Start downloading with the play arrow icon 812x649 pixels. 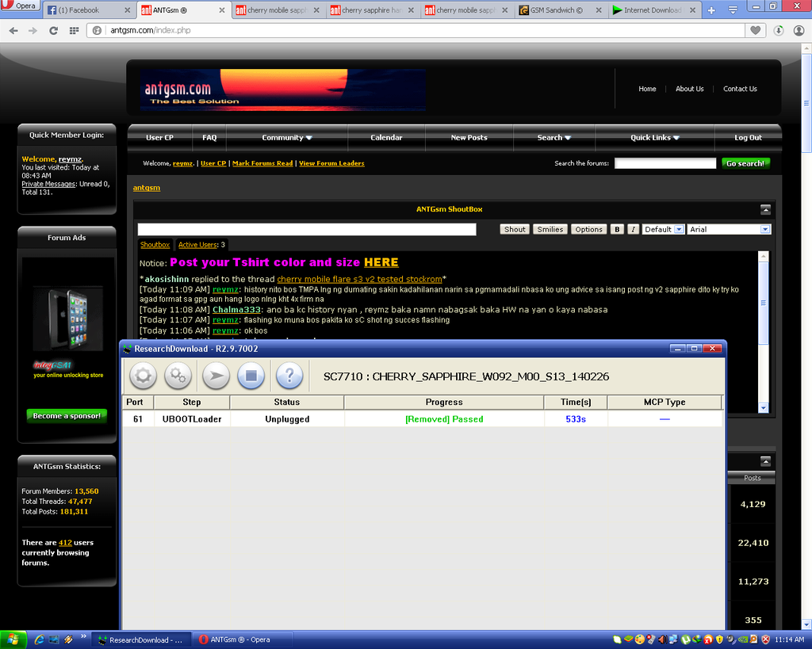(x=216, y=376)
